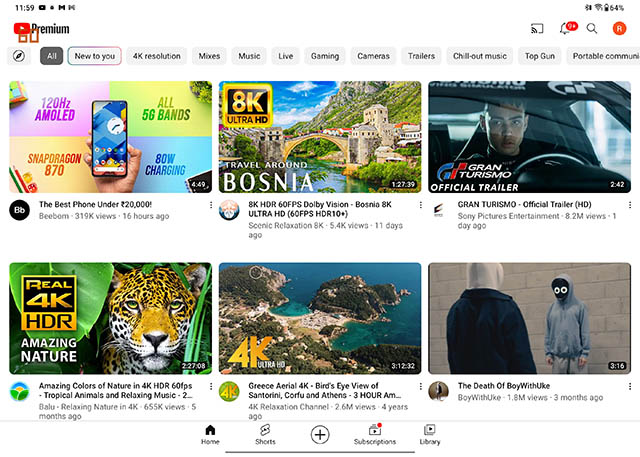Play the Bosnia 8K Ultra HD thumbnail
The height and width of the screenshot is (457, 640).
pos(320,137)
